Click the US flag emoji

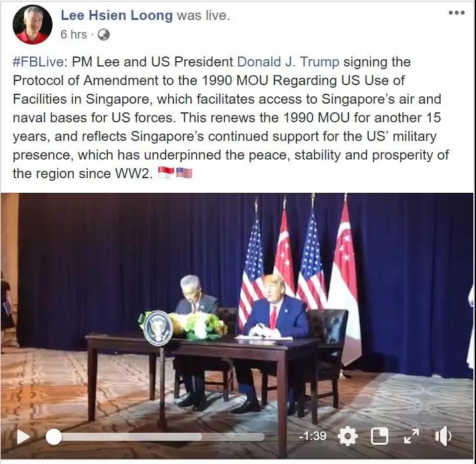click(184, 174)
